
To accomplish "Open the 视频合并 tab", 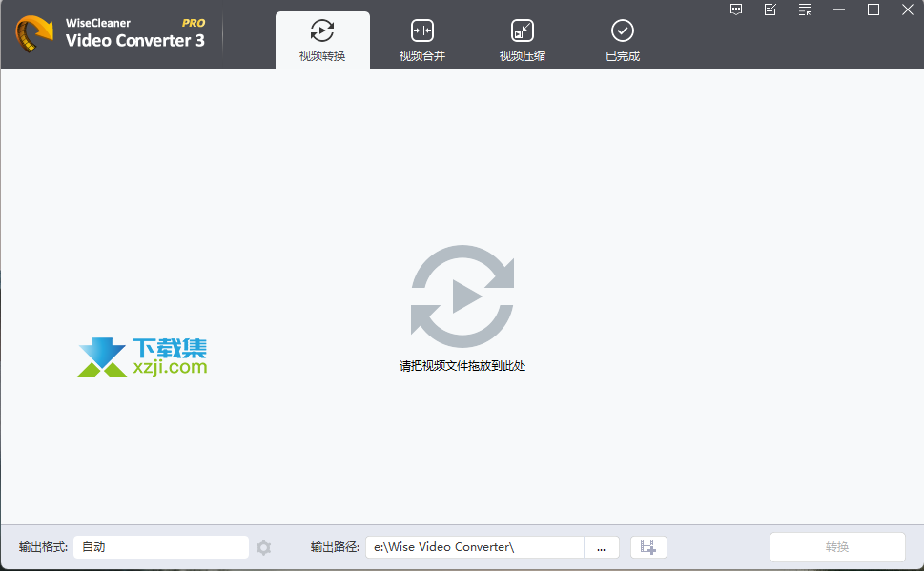I will click(422, 40).
